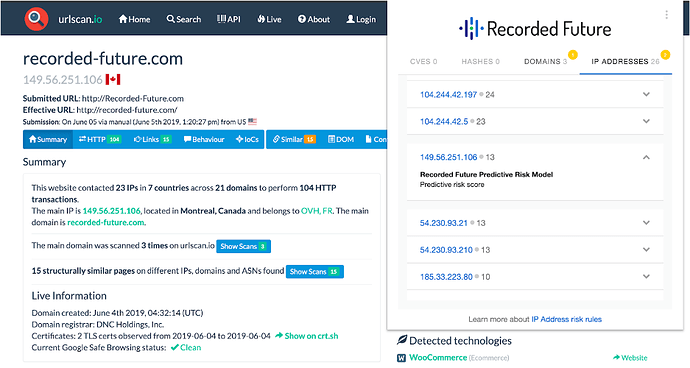Click the Effective URL text
Screen dimensions: 690x368
[100, 110]
